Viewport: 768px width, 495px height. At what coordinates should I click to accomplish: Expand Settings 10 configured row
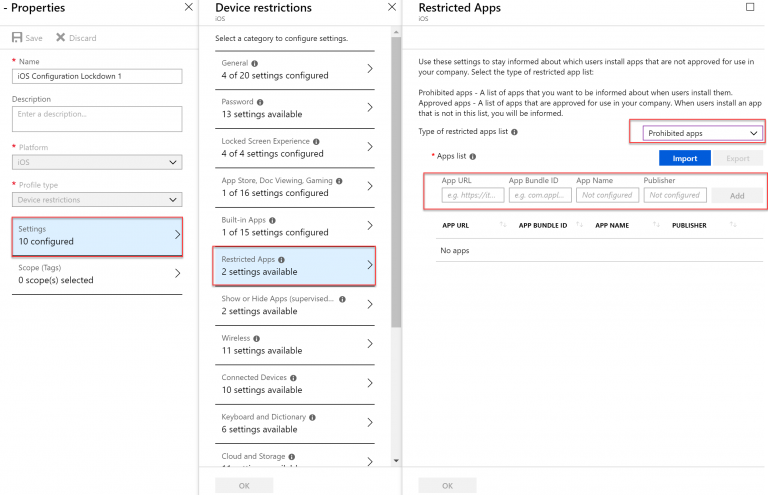pyautogui.click(x=97, y=236)
